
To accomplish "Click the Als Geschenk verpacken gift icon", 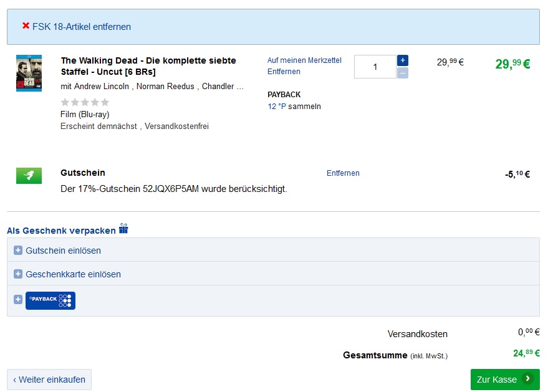I will click(x=123, y=229).
